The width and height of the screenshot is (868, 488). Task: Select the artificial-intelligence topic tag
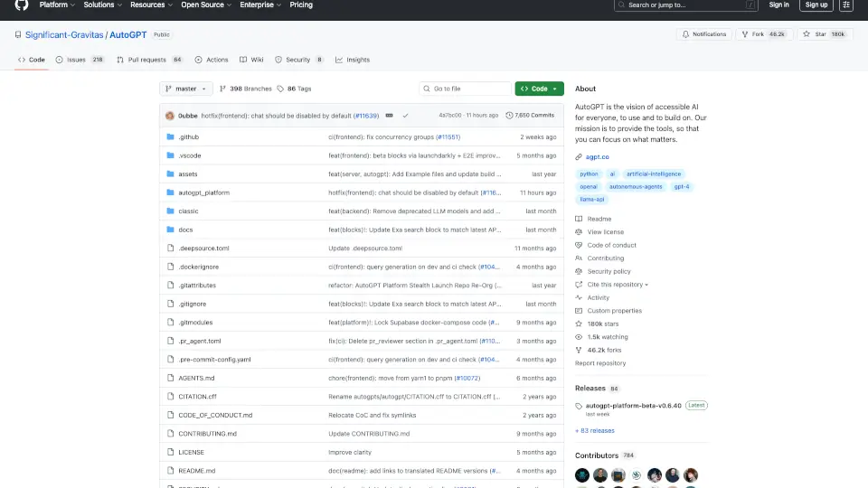pyautogui.click(x=654, y=174)
